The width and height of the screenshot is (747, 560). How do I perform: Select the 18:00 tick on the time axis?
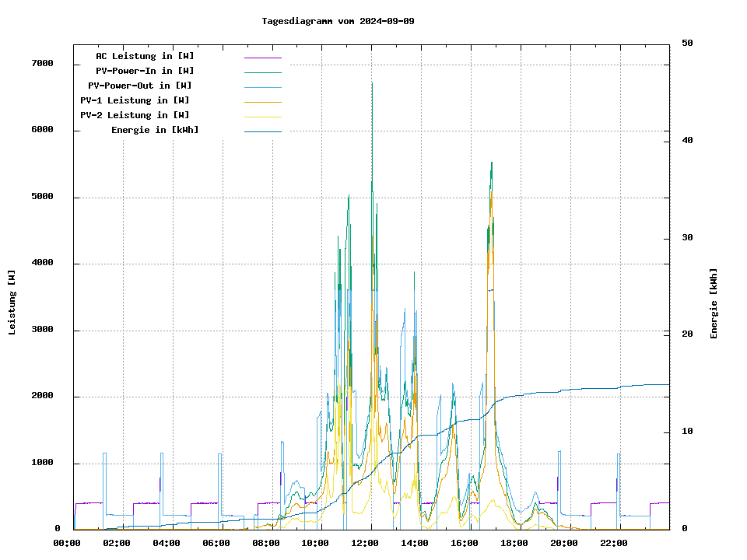pyautogui.click(x=514, y=543)
